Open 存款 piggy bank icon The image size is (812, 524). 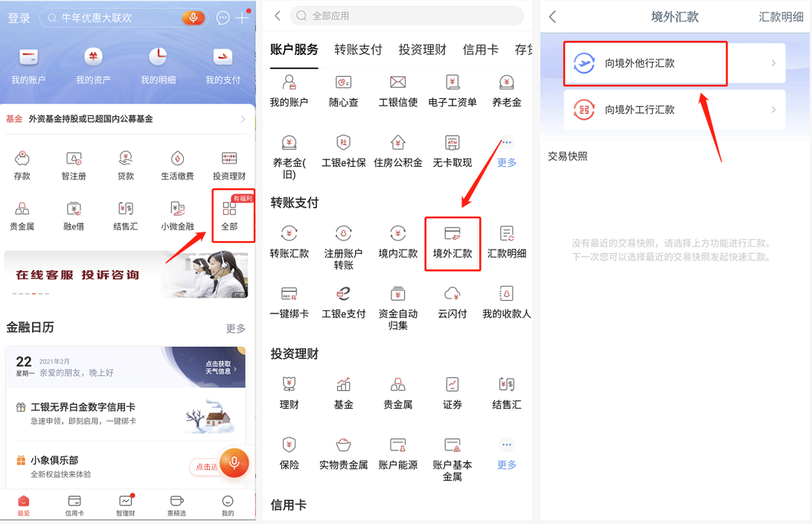(22, 158)
